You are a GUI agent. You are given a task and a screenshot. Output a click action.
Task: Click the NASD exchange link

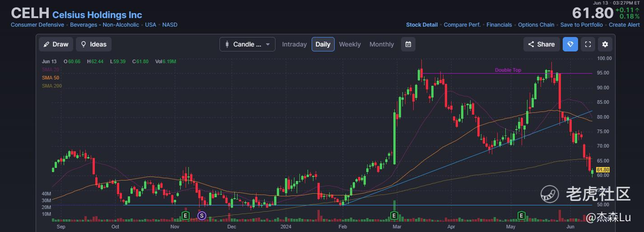(x=170, y=25)
